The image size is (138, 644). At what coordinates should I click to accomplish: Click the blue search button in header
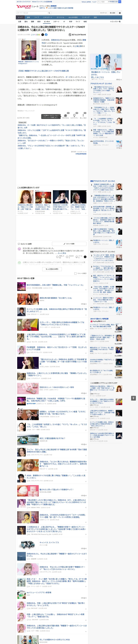pyautogui.click(x=120, y=2)
